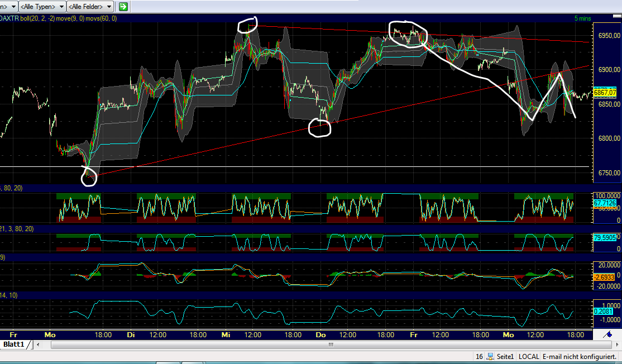Click the Seite1 status bar entry
The image size is (622, 364).
pyautogui.click(x=505, y=357)
